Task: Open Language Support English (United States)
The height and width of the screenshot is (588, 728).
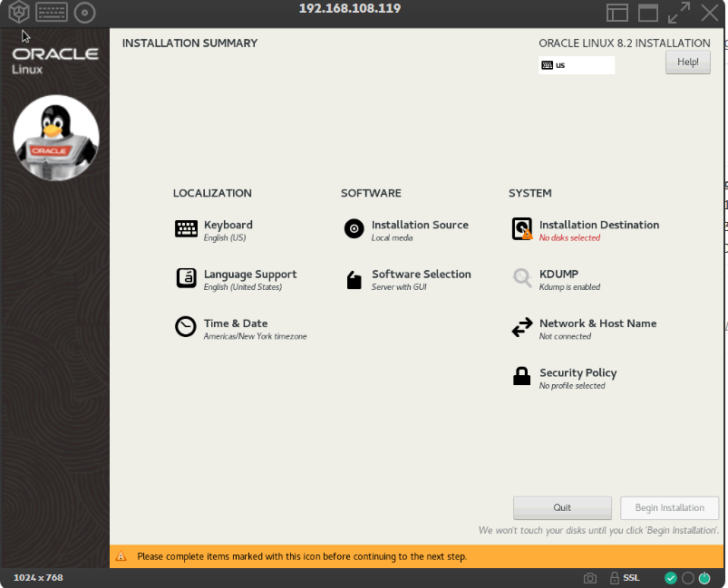Action: 237,280
